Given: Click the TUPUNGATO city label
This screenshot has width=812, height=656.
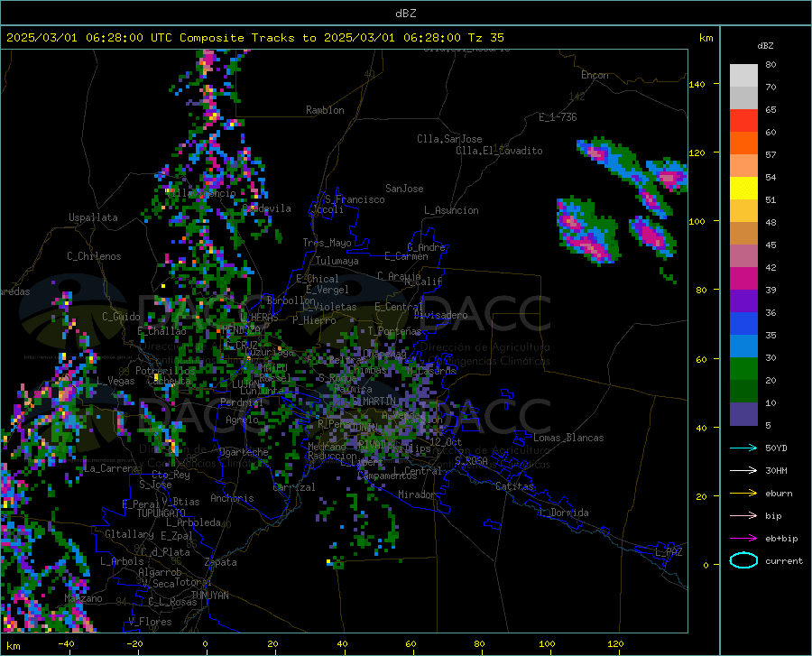Looking at the screenshot, I should [161, 513].
